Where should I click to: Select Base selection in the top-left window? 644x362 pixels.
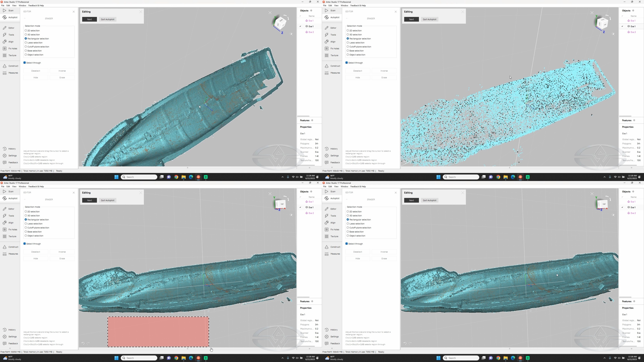(33, 51)
